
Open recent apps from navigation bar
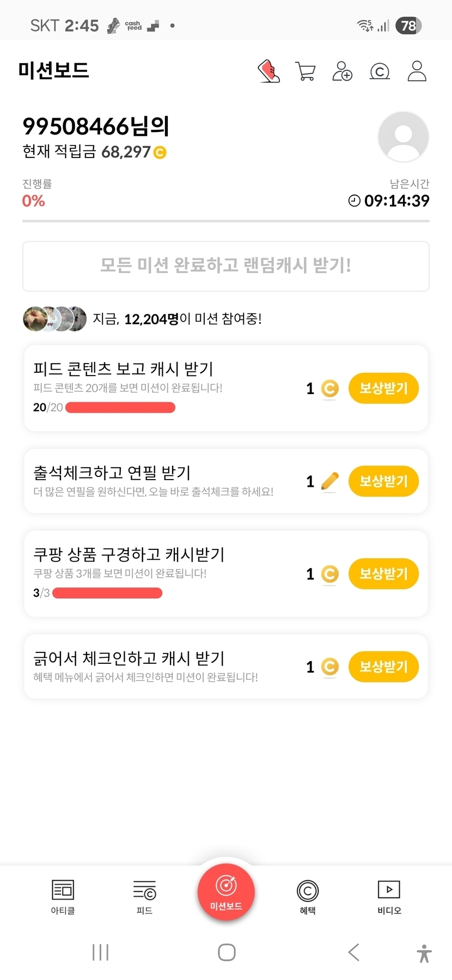tap(100, 952)
